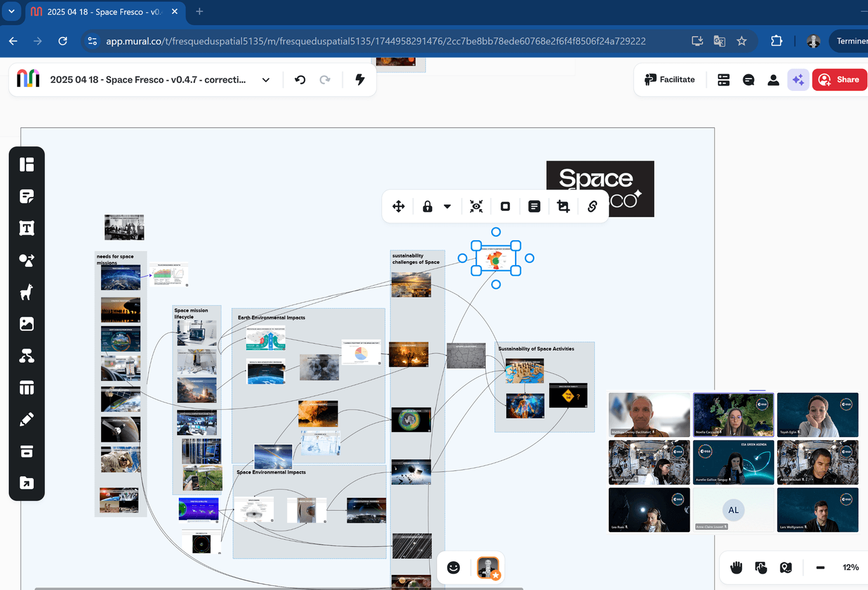Toggle the raise hand tool
Screen dimensions: 868x590
point(736,567)
